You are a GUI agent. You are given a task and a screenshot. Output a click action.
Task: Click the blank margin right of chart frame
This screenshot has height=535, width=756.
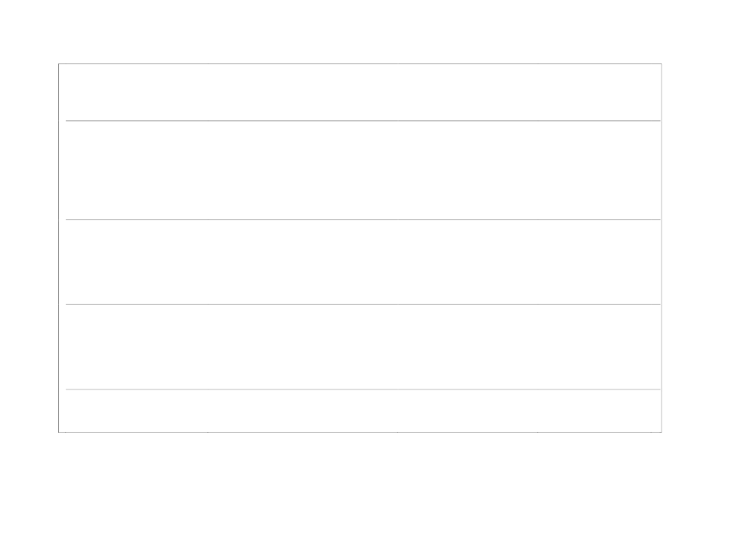coord(709,248)
